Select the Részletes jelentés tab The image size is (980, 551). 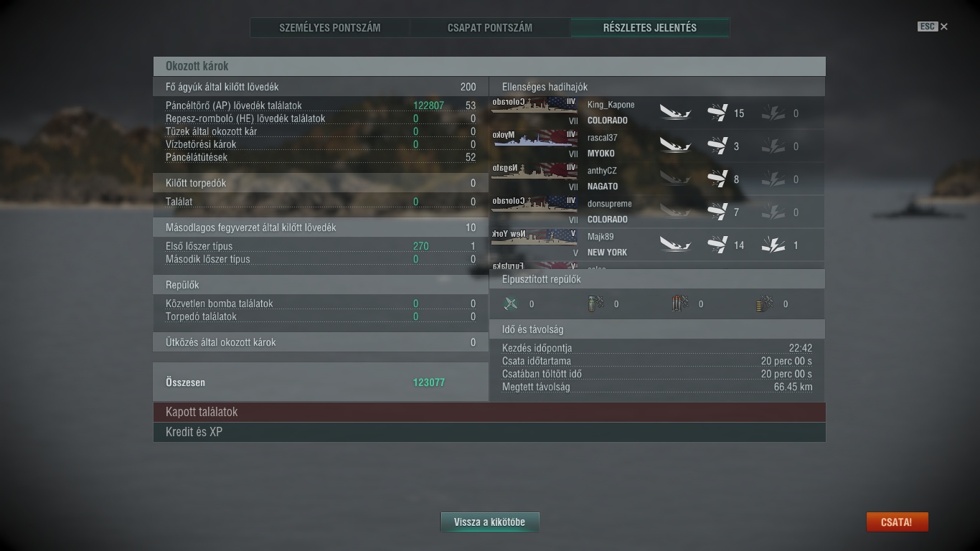point(650,28)
